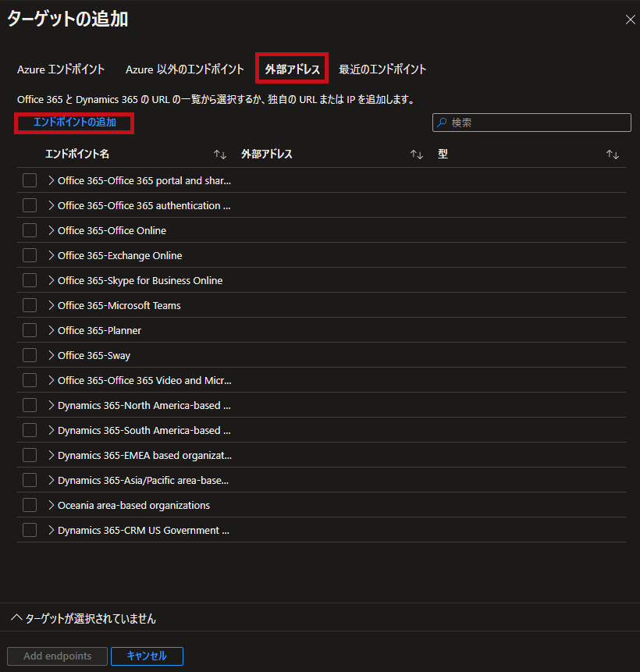Viewport: 640px width, 672px height.
Task: Expand Office 365 Video and Micr... chevron
Action: pos(51,380)
